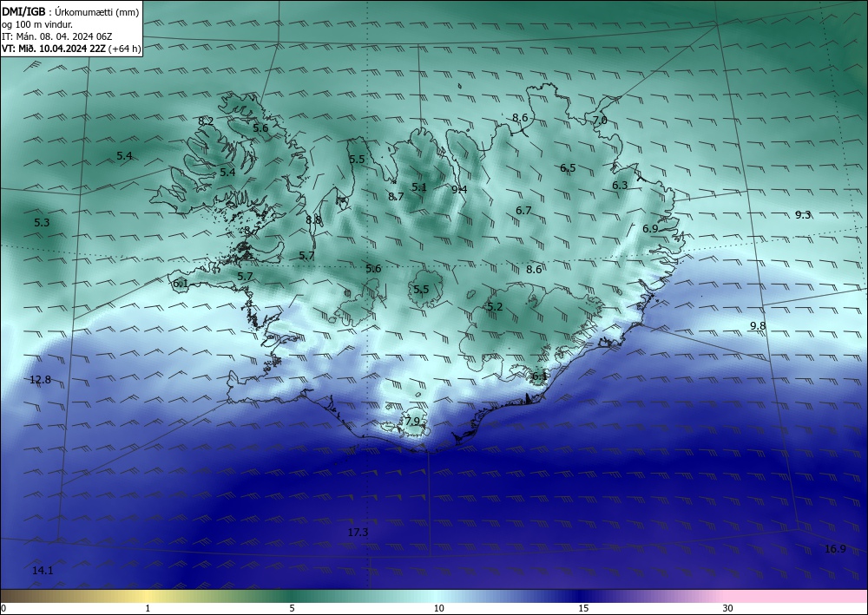This screenshot has width=868, height=615.
Task: Click the 17.3 value south of Iceland
Action: pyautogui.click(x=358, y=533)
